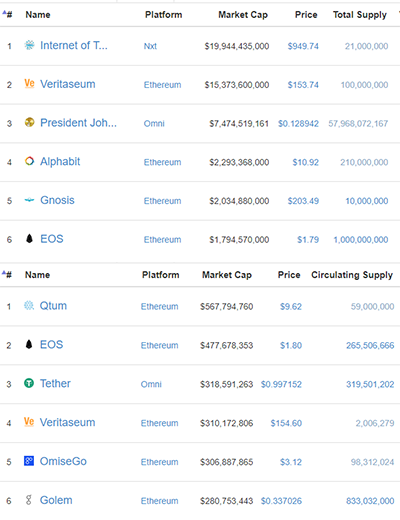Click the EOS total supply 1,000,000,000
This screenshot has height=520, width=400.
pos(361,239)
